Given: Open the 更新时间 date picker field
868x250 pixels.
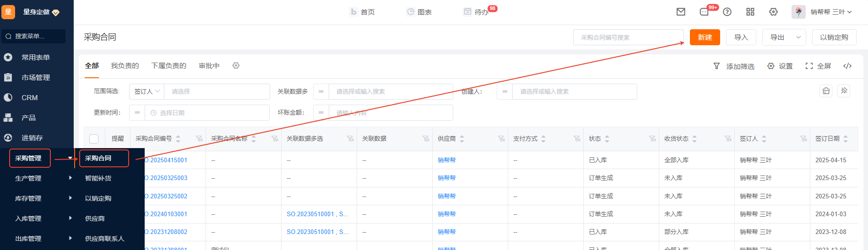Looking at the screenshot, I should [206, 113].
